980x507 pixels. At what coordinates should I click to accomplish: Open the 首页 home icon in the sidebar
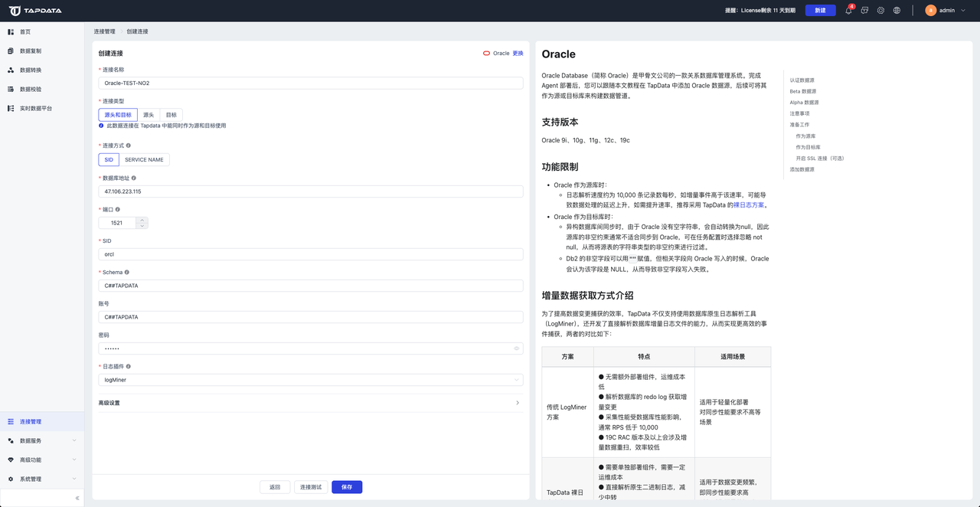pyautogui.click(x=11, y=32)
